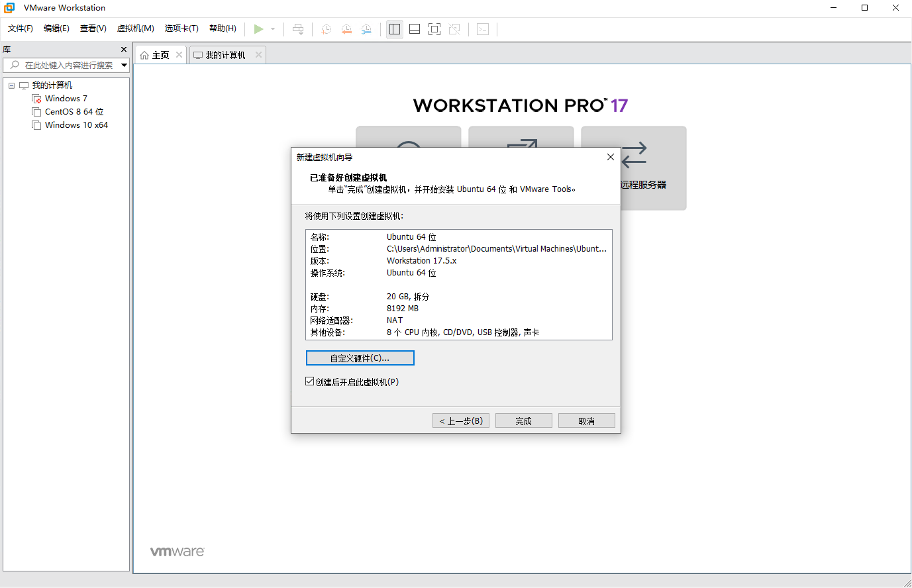Viewport: 912px width, 588px height.
Task: Click 完成 to finish the wizard
Action: point(523,421)
